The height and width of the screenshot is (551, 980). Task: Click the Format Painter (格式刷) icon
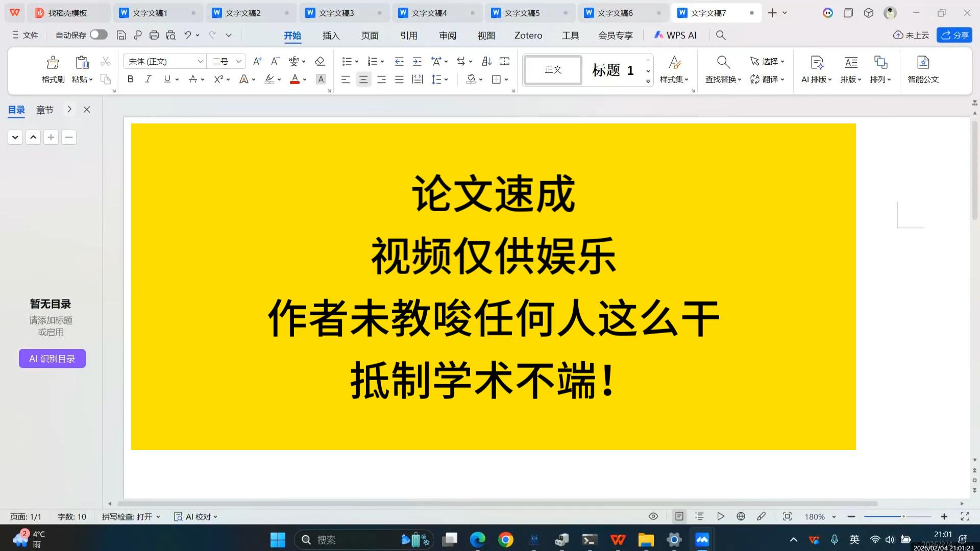(x=53, y=63)
